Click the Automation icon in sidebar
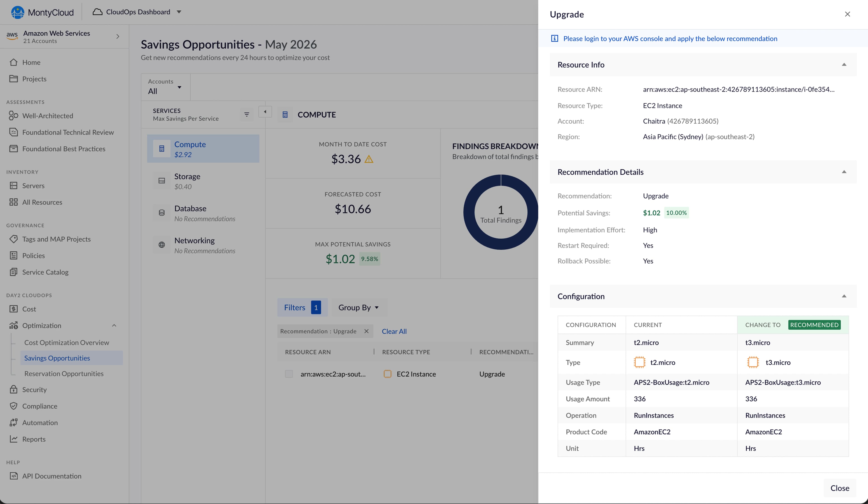The height and width of the screenshot is (504, 868). coord(13,422)
